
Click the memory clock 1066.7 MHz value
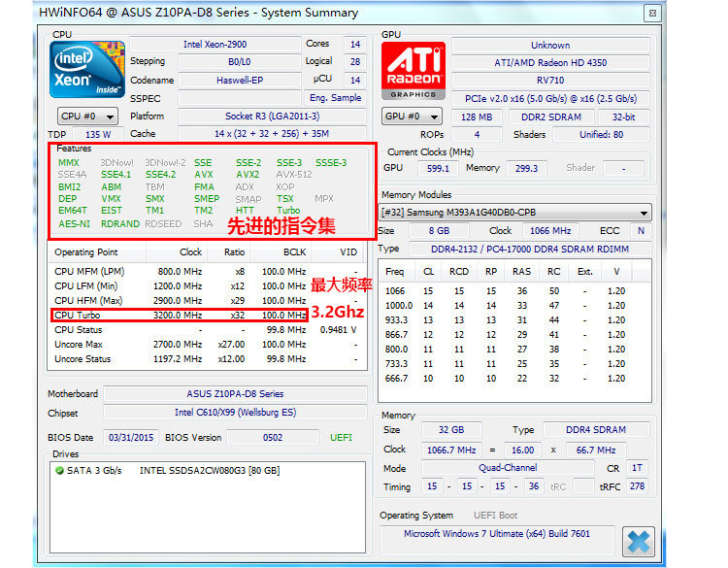[451, 451]
